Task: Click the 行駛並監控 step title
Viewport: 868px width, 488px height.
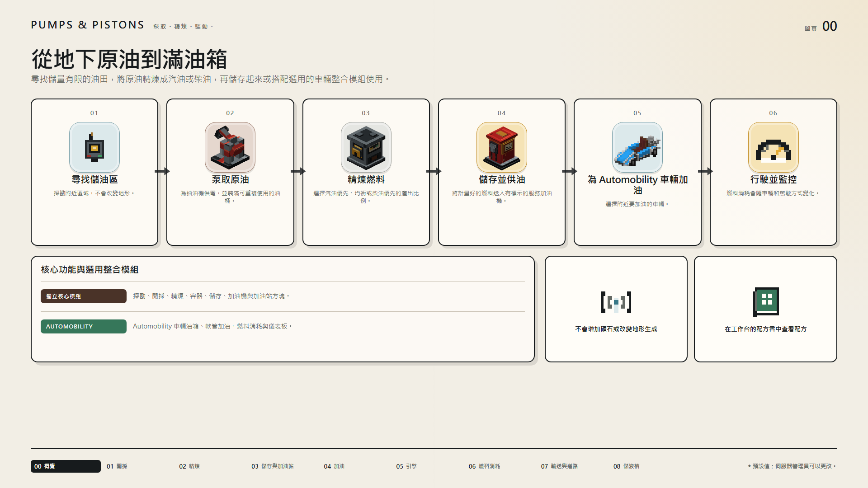Action: (x=774, y=179)
